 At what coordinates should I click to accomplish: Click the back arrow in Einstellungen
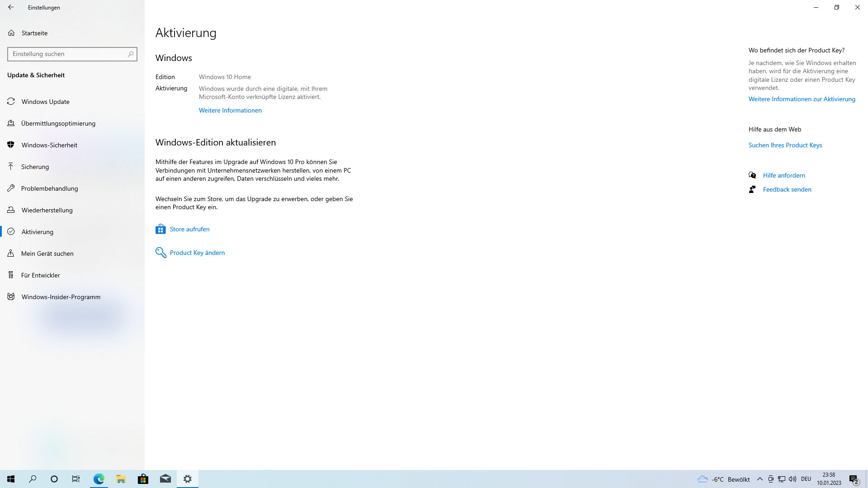pyautogui.click(x=11, y=7)
